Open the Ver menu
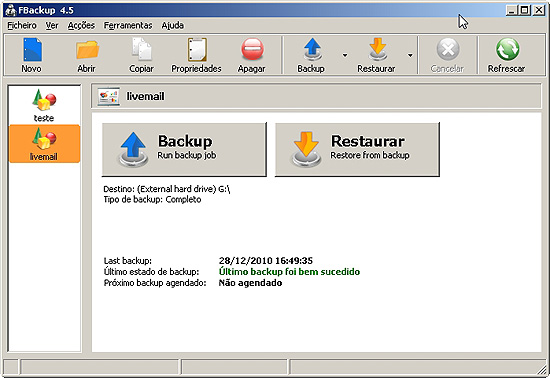Viewport: 550px width, 378px height. [x=52, y=25]
